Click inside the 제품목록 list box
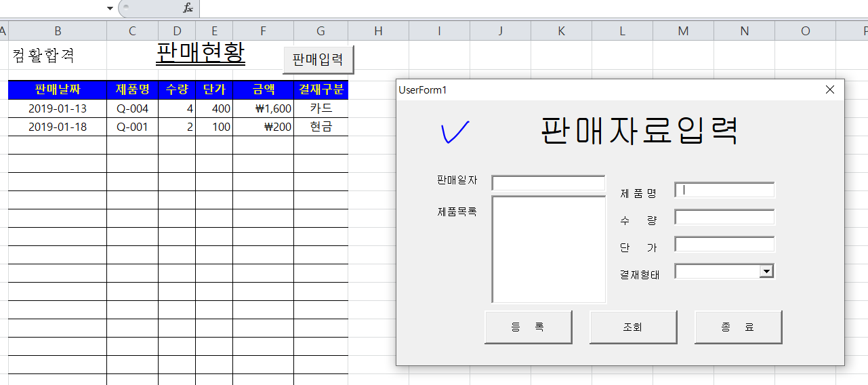 pos(548,249)
